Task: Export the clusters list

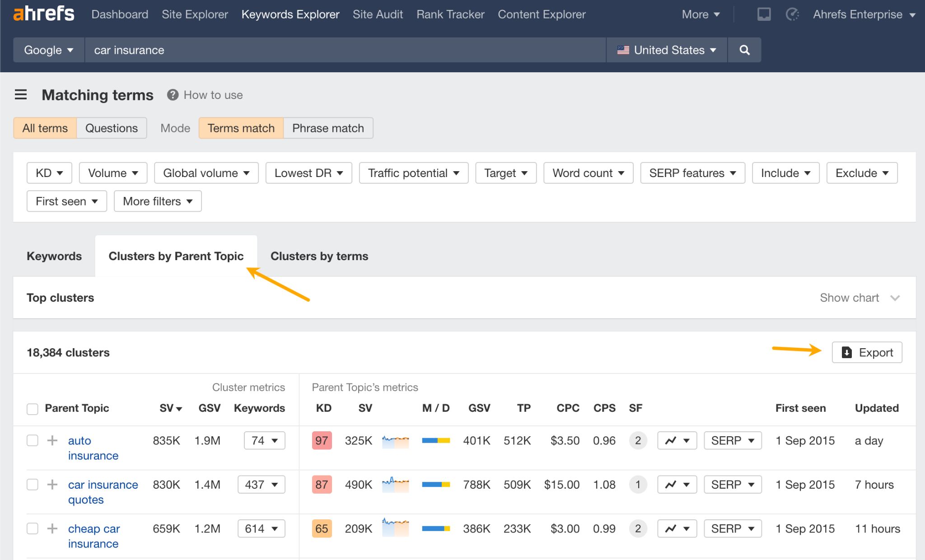Action: pyautogui.click(x=867, y=352)
